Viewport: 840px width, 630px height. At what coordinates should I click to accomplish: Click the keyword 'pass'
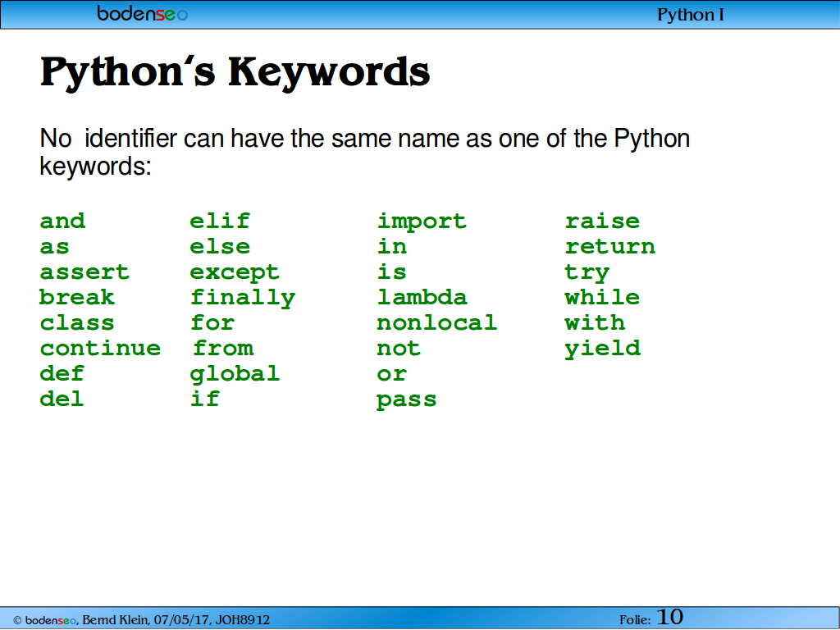(x=407, y=400)
